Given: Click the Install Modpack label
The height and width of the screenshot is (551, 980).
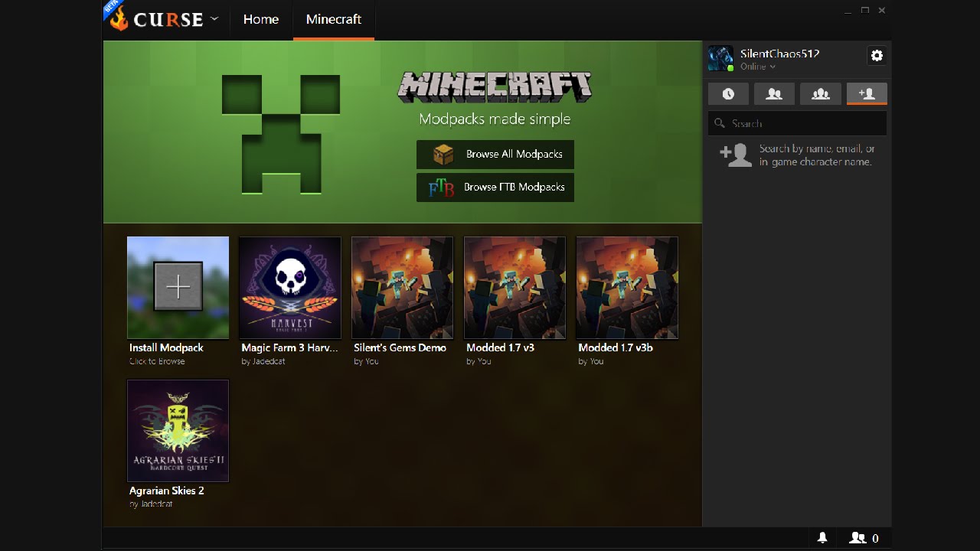Looking at the screenshot, I should click(166, 347).
